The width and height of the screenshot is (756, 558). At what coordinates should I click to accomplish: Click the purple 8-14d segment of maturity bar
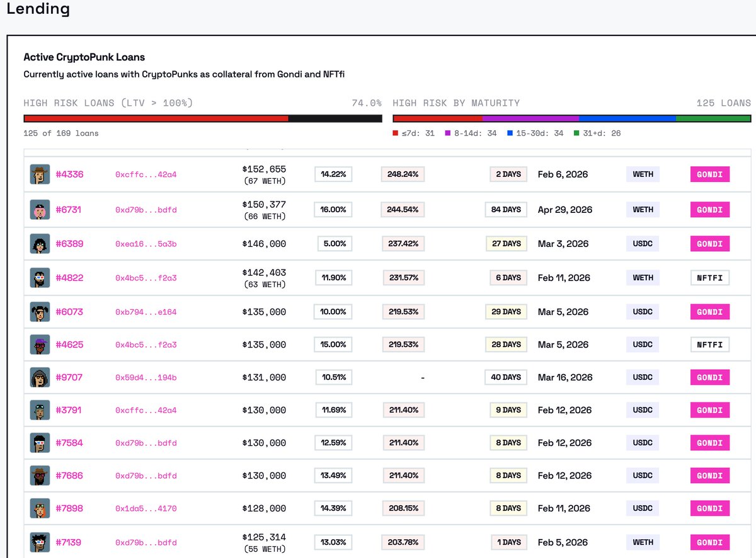click(530, 118)
